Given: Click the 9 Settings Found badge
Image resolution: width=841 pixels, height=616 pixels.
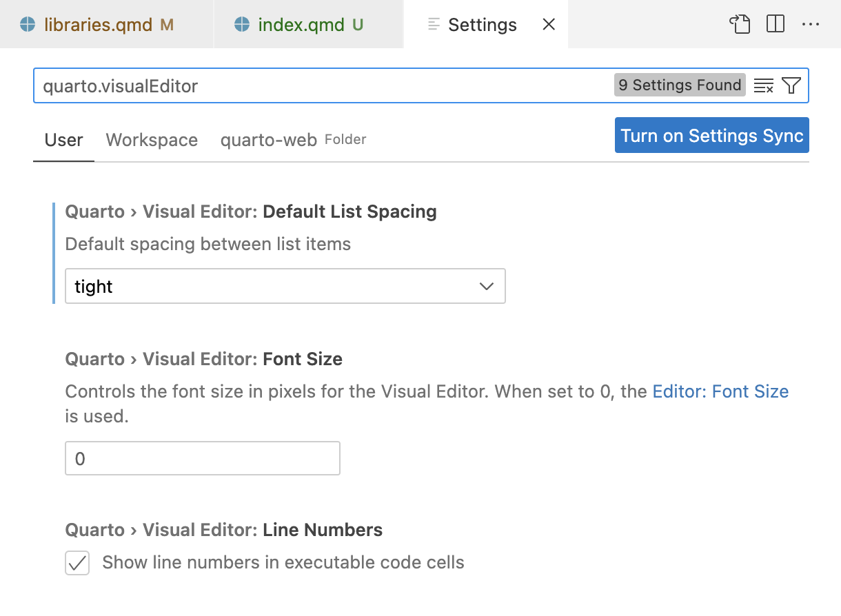Looking at the screenshot, I should 680,85.
